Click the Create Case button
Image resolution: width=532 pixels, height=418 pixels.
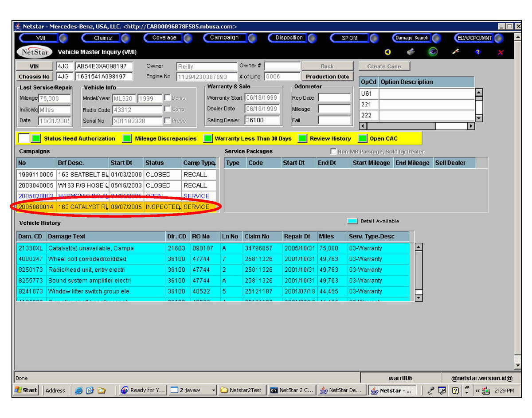point(384,66)
